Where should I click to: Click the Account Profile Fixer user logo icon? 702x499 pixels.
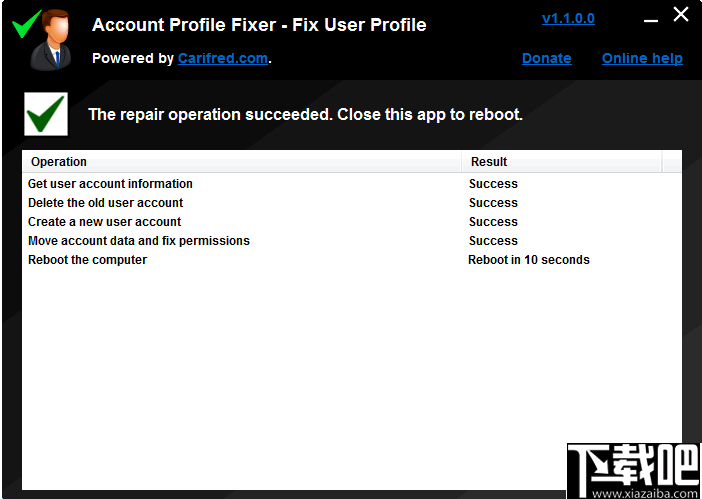click(x=43, y=39)
